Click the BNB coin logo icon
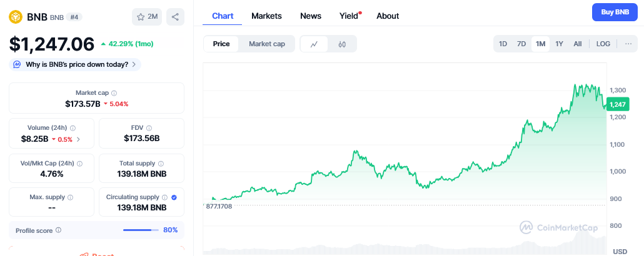This screenshot has width=644, height=256. point(16,17)
